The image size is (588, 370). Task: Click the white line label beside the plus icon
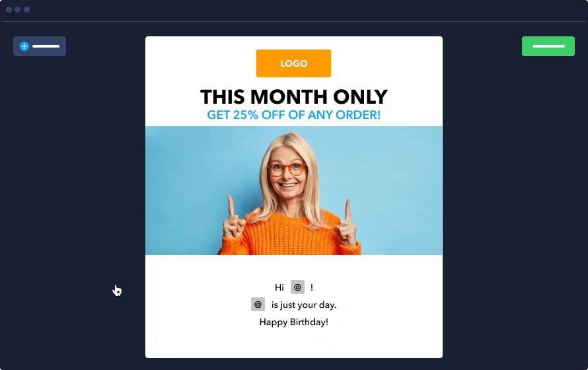click(x=46, y=46)
